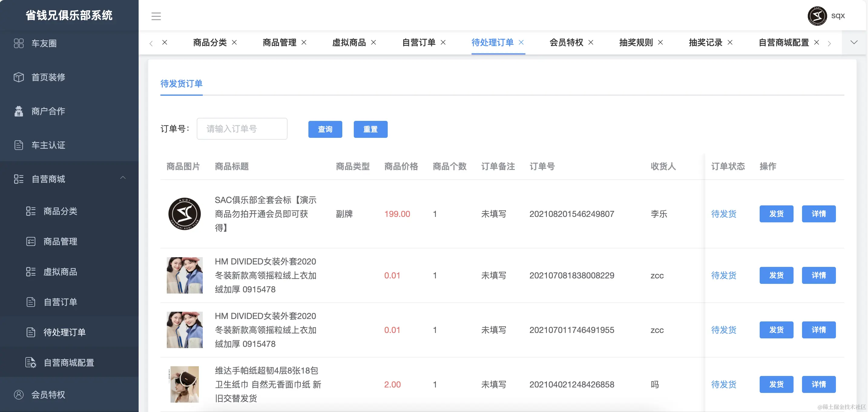Click the hamburger menu collapse icon
Screen dimensions: 868x412
tap(156, 16)
